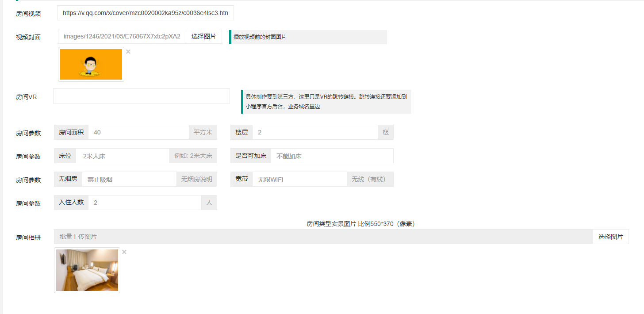This screenshot has width=644, height=314.
Task: Edit the 房间面积 value field
Action: [x=138, y=132]
